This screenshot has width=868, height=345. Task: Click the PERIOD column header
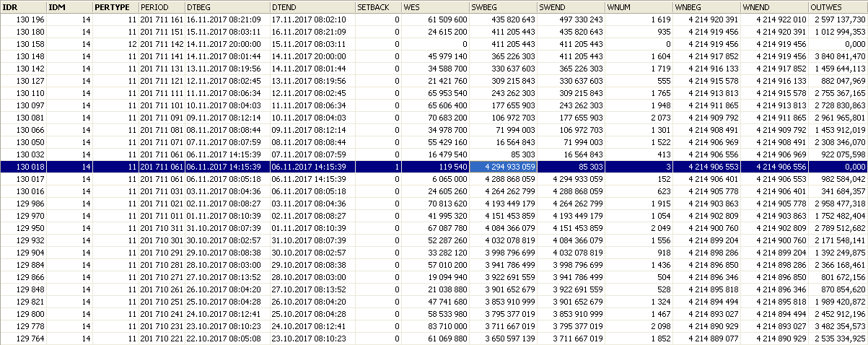point(161,6)
